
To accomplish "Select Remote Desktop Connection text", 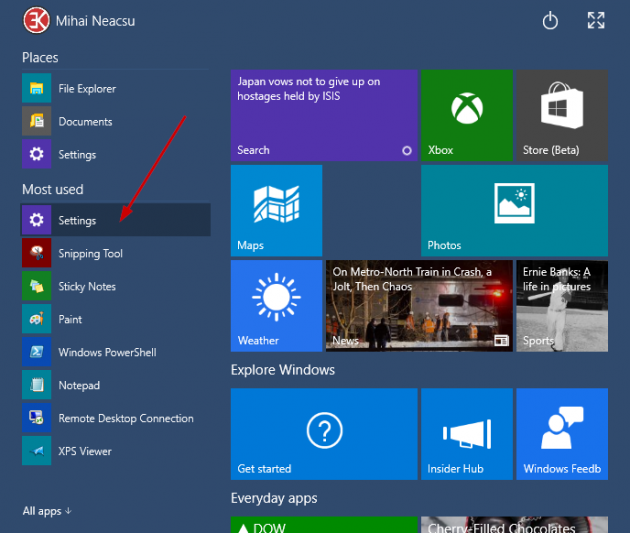I will coord(126,418).
